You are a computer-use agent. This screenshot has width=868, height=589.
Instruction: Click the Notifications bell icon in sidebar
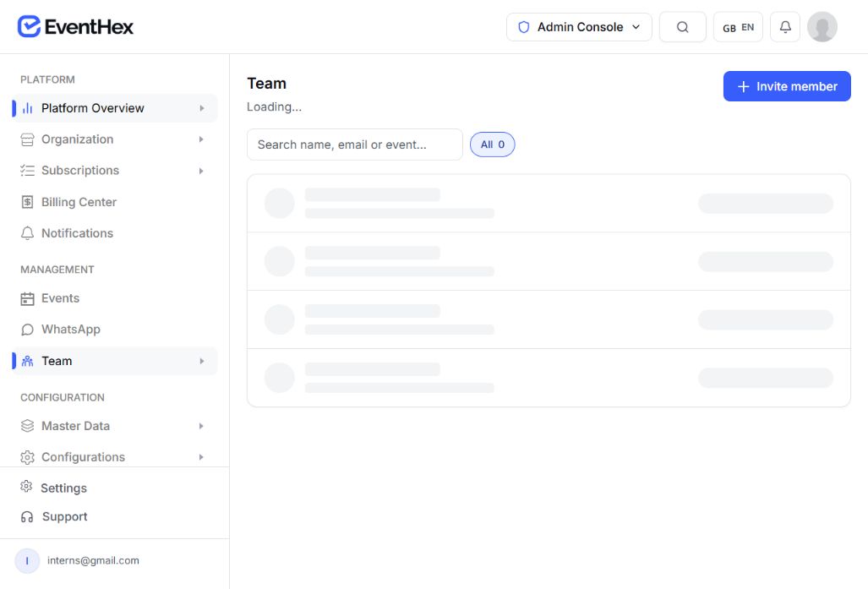[27, 233]
